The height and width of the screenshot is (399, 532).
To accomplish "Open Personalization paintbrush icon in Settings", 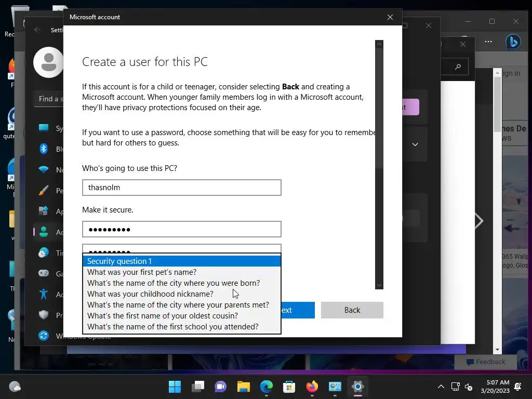I will 44,190.
